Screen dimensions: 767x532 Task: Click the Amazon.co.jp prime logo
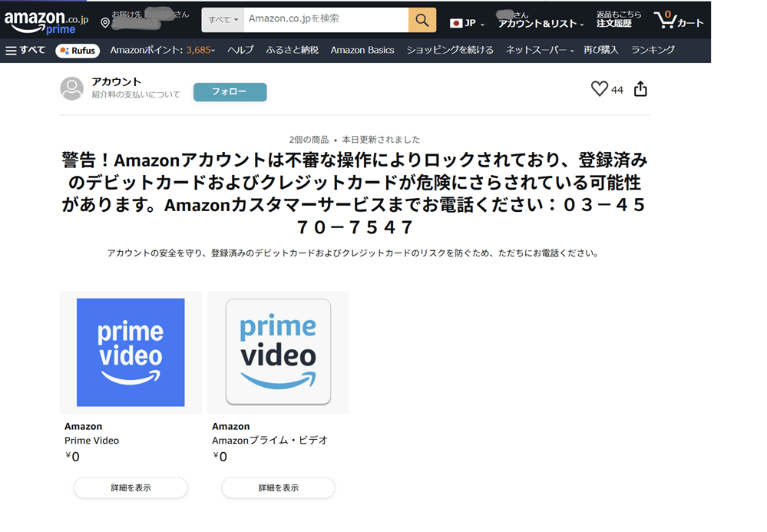tap(46, 22)
